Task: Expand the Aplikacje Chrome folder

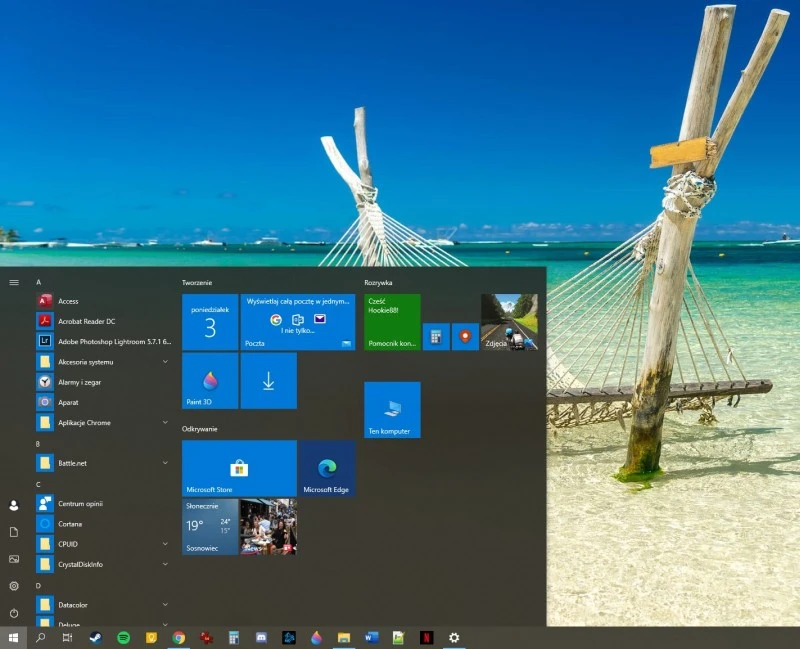Action: [x=165, y=423]
